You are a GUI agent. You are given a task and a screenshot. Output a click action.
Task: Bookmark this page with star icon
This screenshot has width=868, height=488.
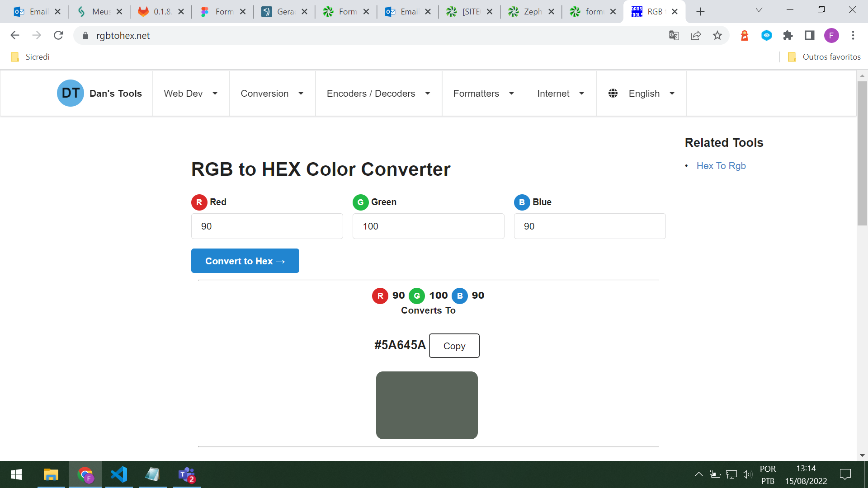click(x=717, y=36)
